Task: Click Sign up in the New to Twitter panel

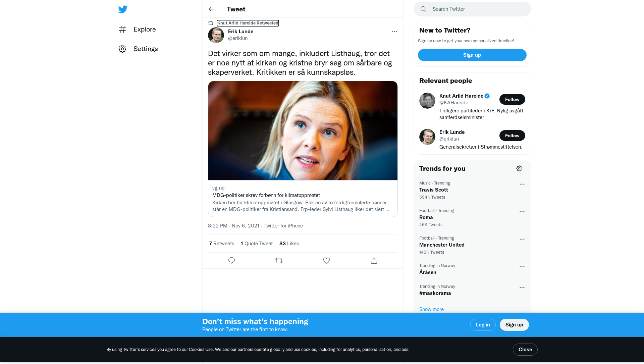Action: (472, 55)
